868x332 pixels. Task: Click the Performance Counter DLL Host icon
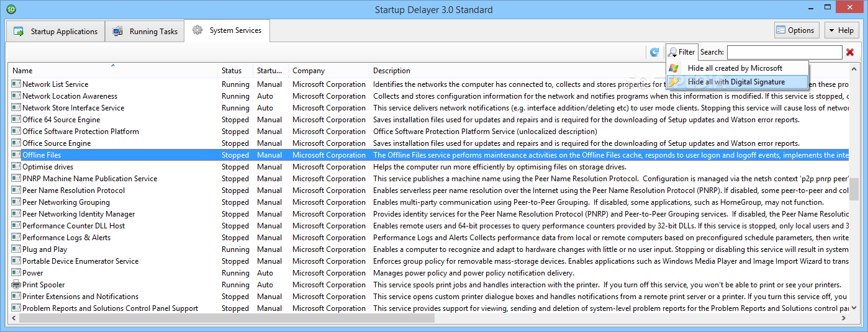(x=16, y=225)
